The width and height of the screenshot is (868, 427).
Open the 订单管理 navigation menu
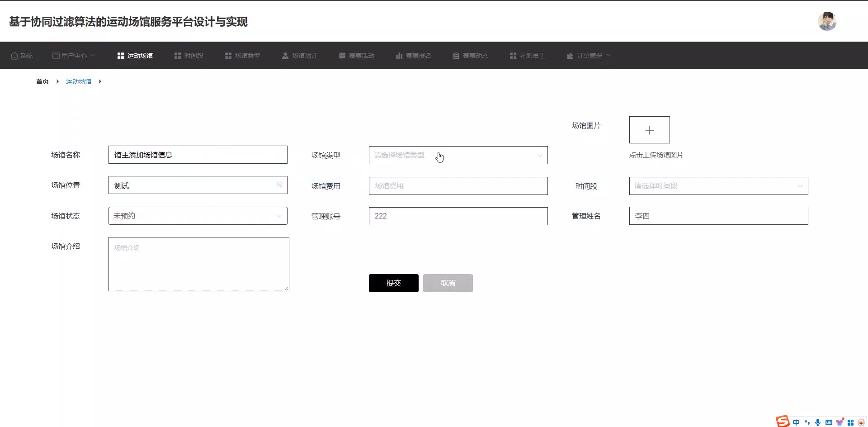589,56
